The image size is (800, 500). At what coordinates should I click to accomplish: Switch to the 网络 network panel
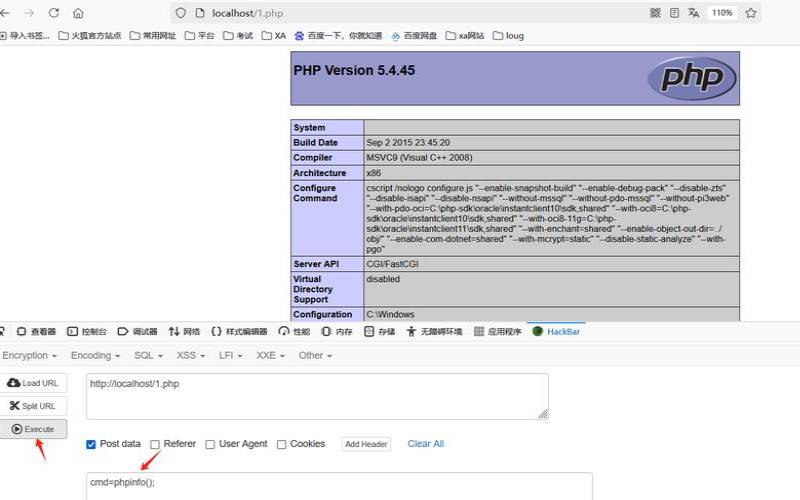(185, 331)
